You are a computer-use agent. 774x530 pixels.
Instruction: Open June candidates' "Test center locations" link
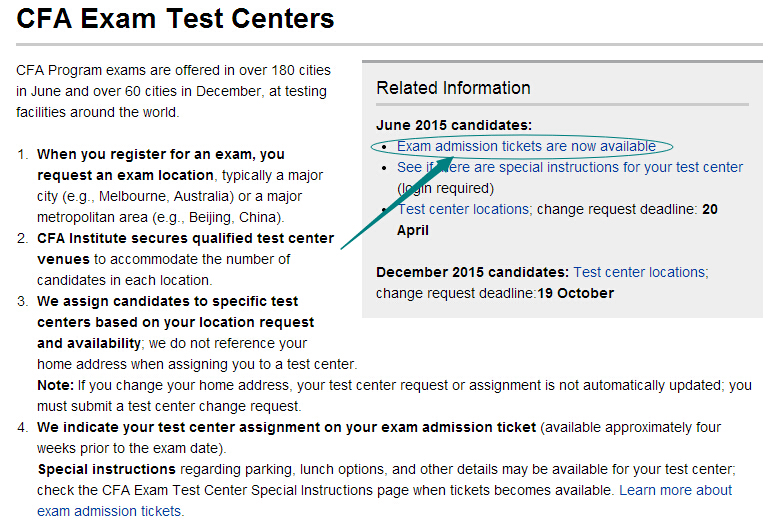point(463,209)
